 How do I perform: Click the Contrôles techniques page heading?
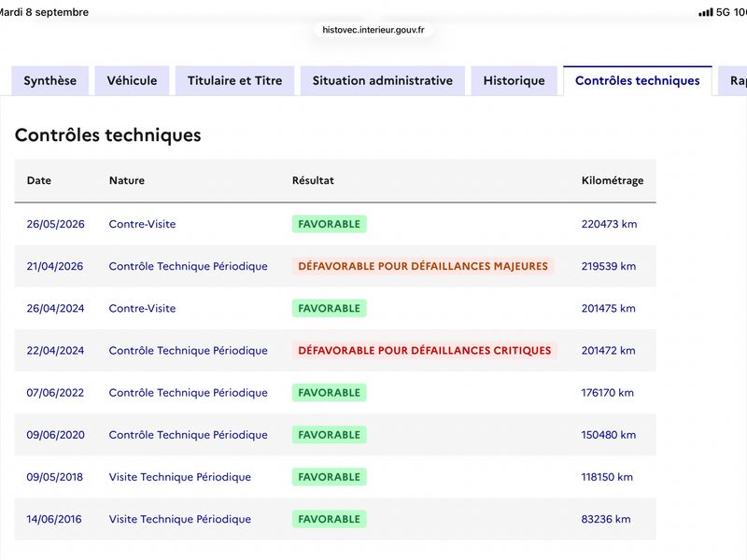(x=108, y=134)
